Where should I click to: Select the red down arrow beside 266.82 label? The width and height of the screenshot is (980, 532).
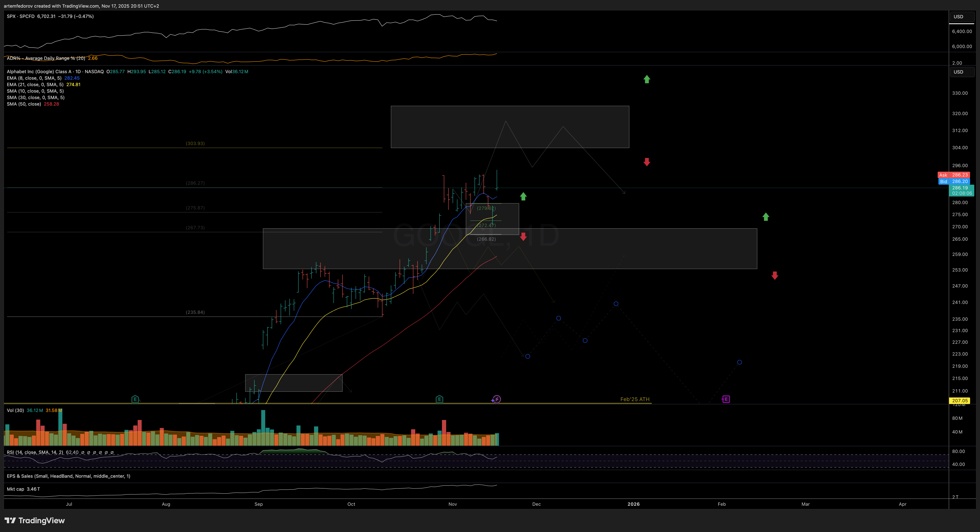click(x=523, y=236)
